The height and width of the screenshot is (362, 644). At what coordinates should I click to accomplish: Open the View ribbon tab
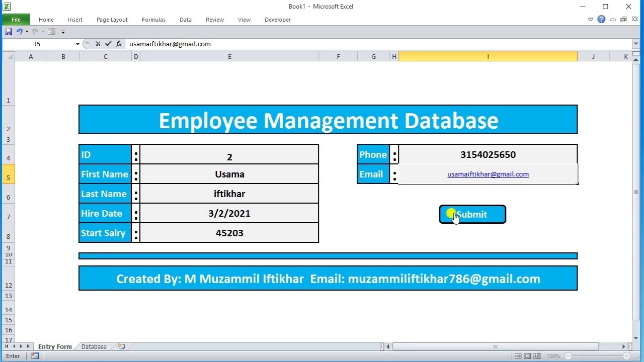point(244,20)
